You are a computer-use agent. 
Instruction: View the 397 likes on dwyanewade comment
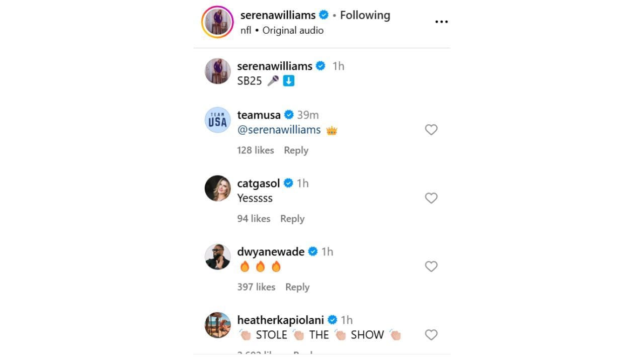pyautogui.click(x=256, y=287)
